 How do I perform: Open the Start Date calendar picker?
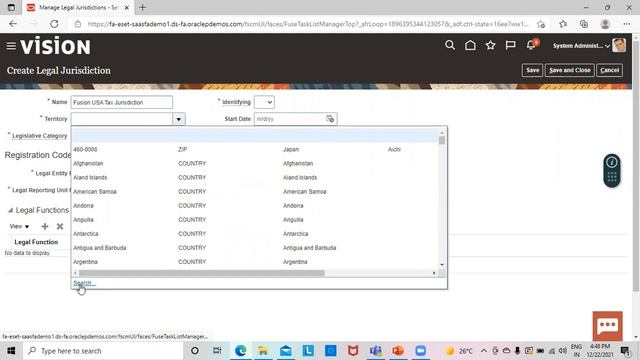click(330, 119)
